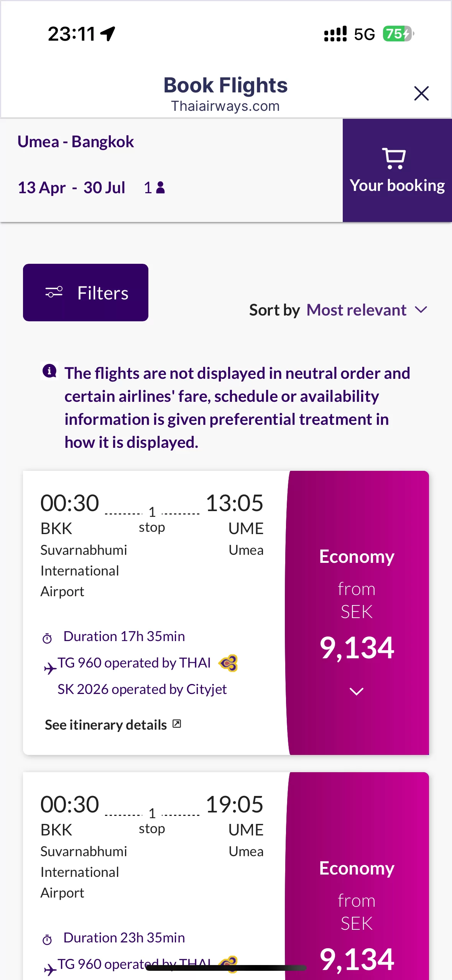Screen dimensions: 452x980
Task: Expand the first Economy fare chevron
Action: coord(357,691)
